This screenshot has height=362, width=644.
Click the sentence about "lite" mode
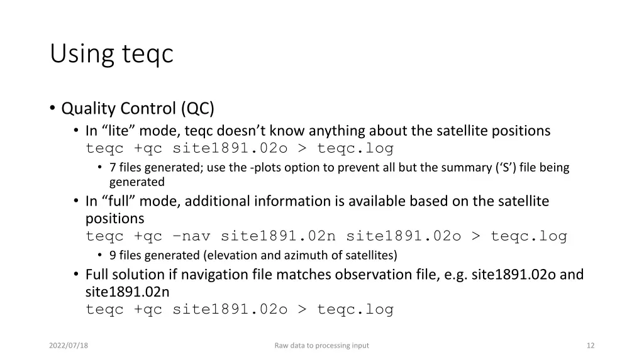318,131
